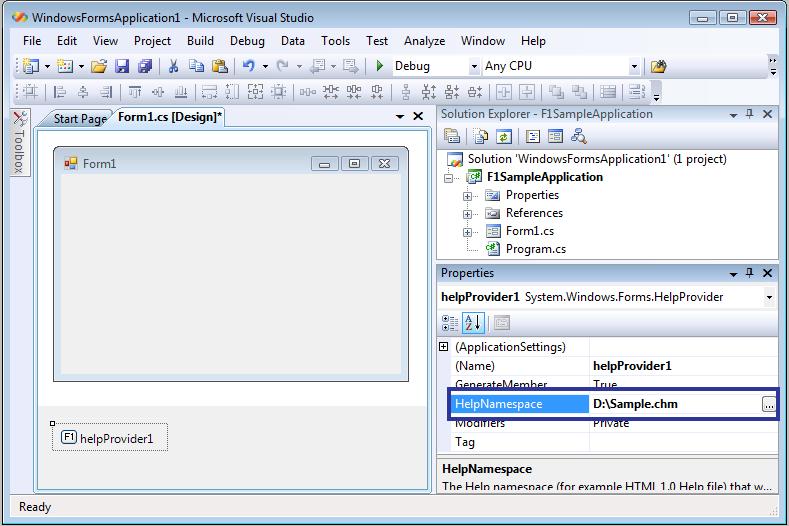Pin the Properties panel with auto-hide pushpin
Screen dimensions: 789x526
click(x=750, y=273)
